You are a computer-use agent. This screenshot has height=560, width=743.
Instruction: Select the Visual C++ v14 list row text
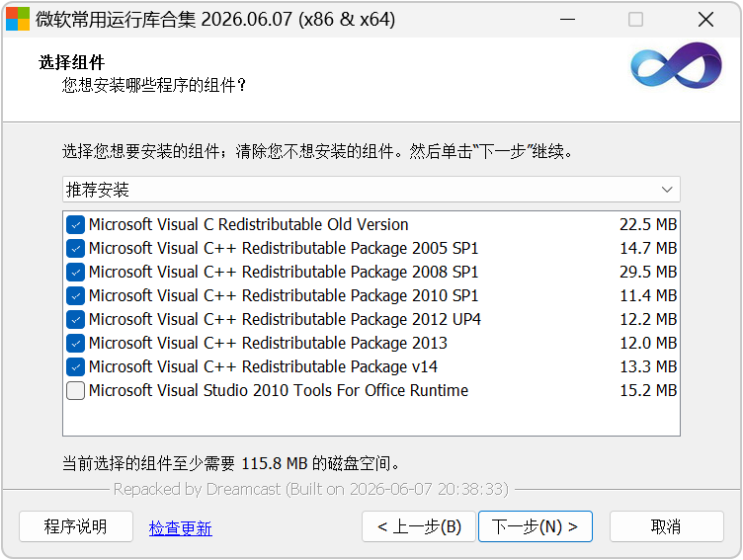click(263, 366)
